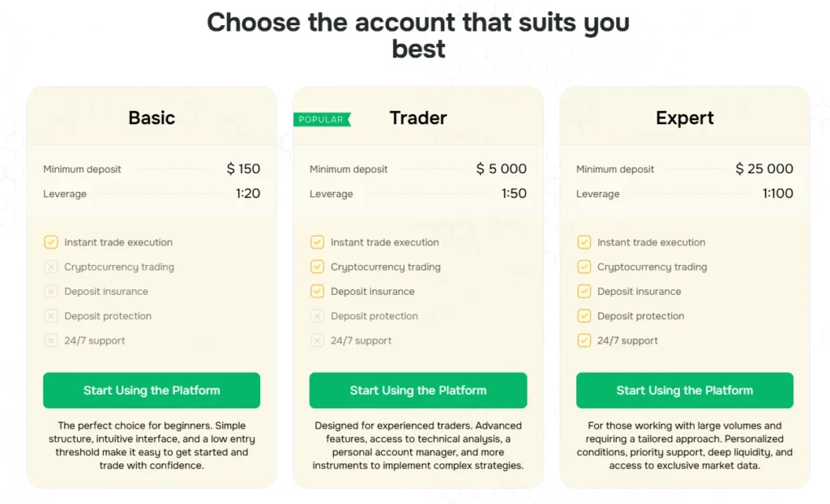Click Basic plan's Cryptocurrency trading cross icon
Screen dimensions: 830x504
tap(51, 267)
